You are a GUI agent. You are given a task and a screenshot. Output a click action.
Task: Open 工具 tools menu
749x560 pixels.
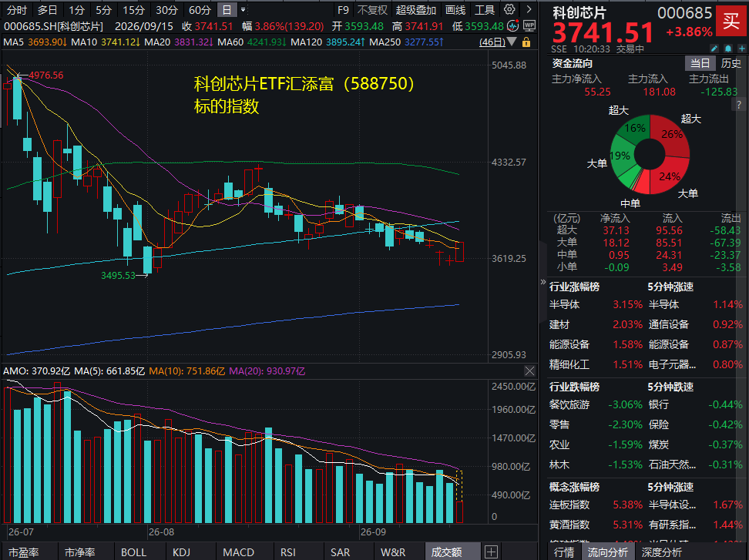coord(485,10)
